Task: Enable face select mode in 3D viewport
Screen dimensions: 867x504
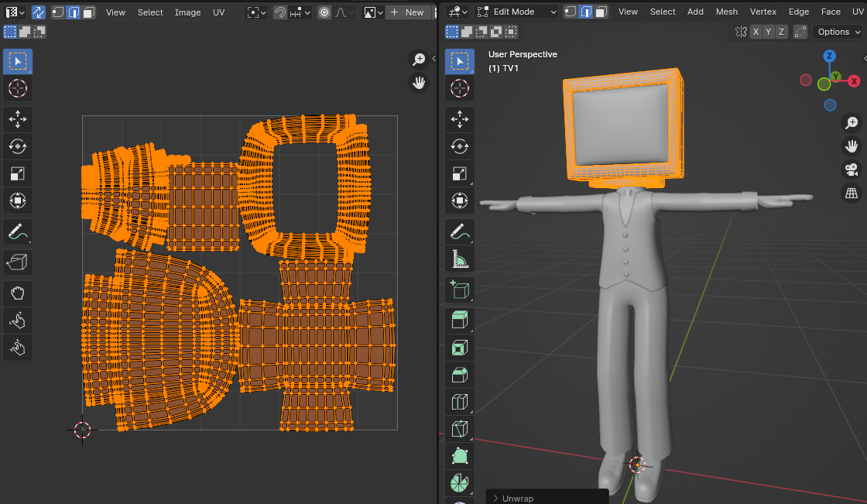Action: tap(601, 12)
